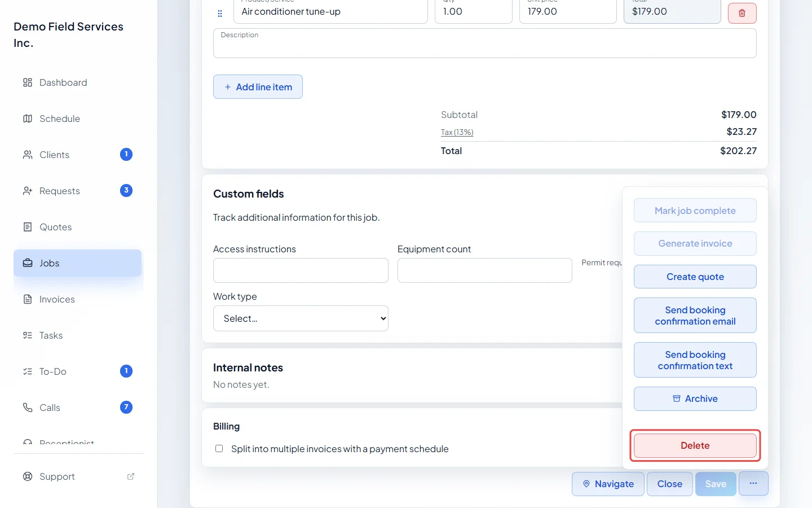Open the Work type dropdown
This screenshot has width=812, height=508.
[301, 318]
